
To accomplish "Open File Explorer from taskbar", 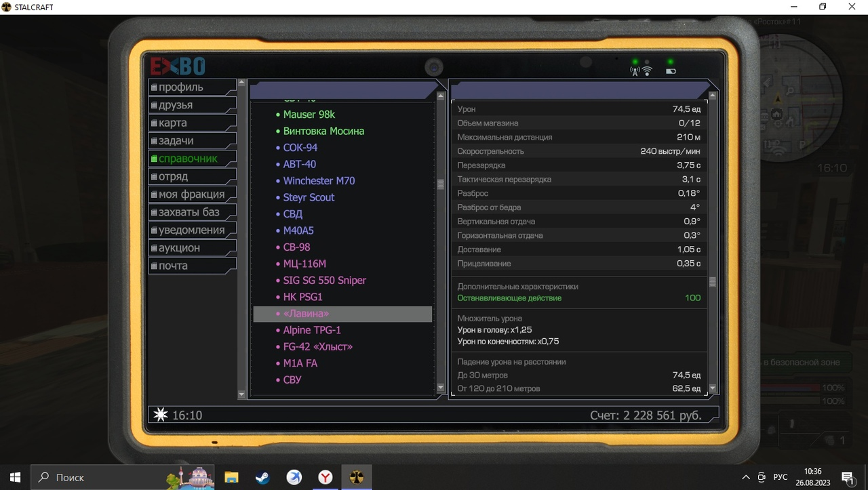I will [x=231, y=477].
